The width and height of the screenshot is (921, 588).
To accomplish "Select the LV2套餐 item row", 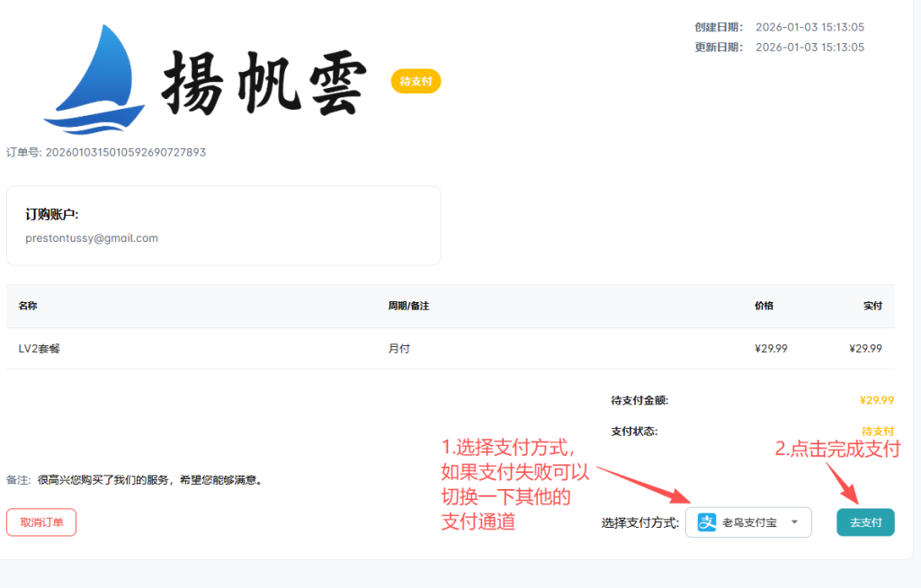I will (40, 349).
